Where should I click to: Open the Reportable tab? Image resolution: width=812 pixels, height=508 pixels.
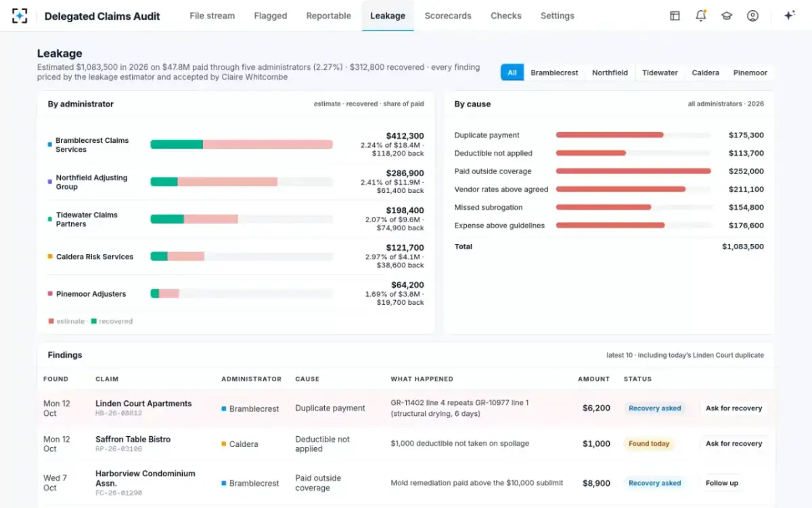coord(329,16)
